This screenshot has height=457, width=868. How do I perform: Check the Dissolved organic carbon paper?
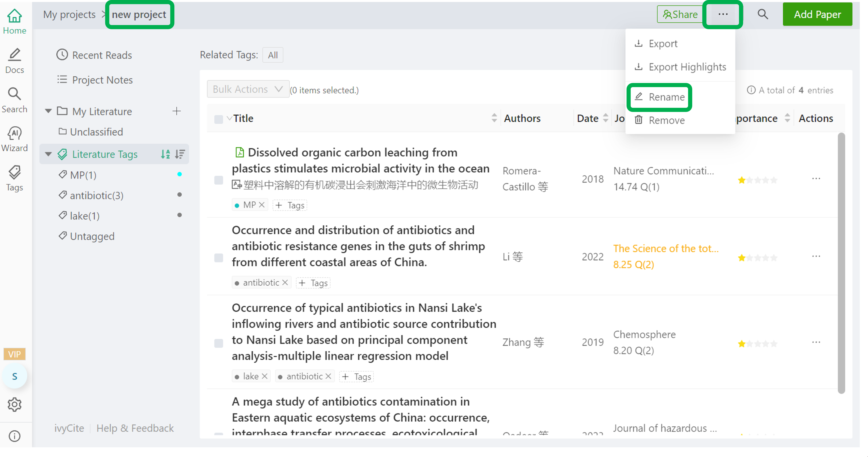click(219, 180)
